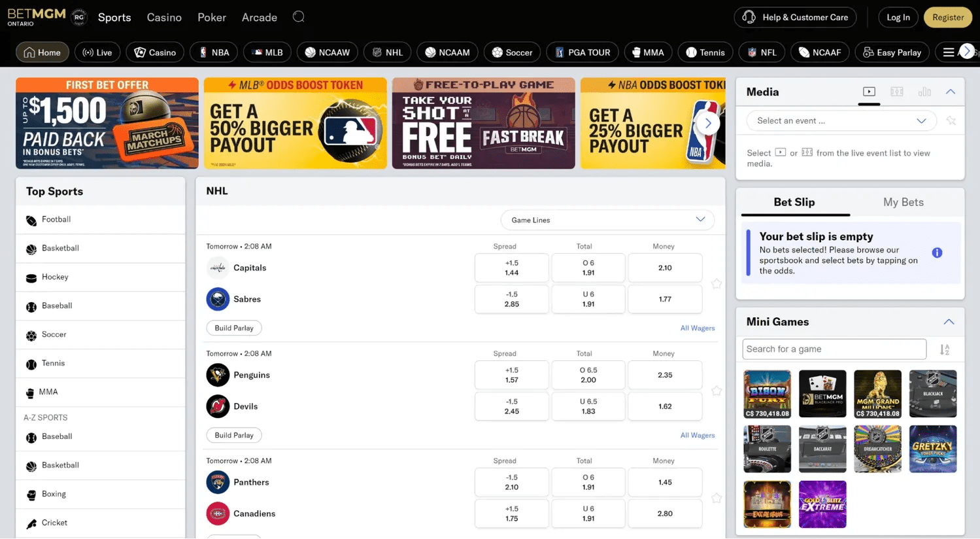Image resolution: width=980 pixels, height=539 pixels.
Task: Click the Sabres team logo
Action: 218,299
